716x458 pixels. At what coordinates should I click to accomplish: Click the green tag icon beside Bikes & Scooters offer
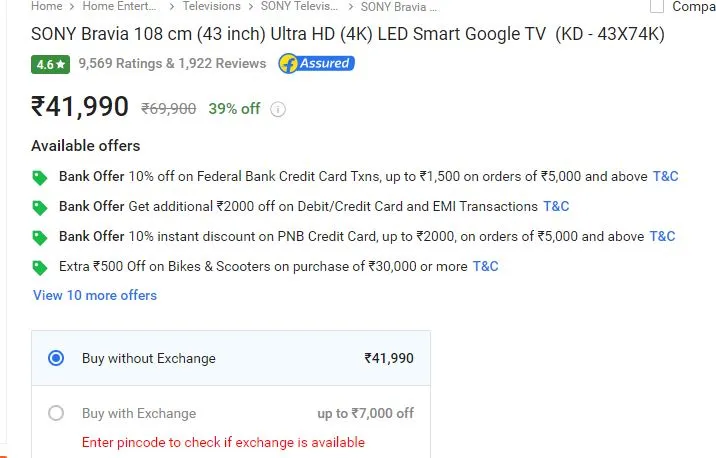click(x=40, y=268)
